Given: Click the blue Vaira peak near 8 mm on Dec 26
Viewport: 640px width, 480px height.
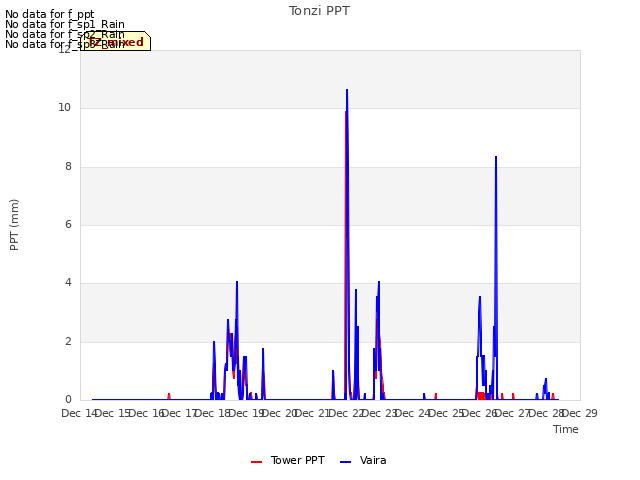Looking at the screenshot, I should pos(496,157).
